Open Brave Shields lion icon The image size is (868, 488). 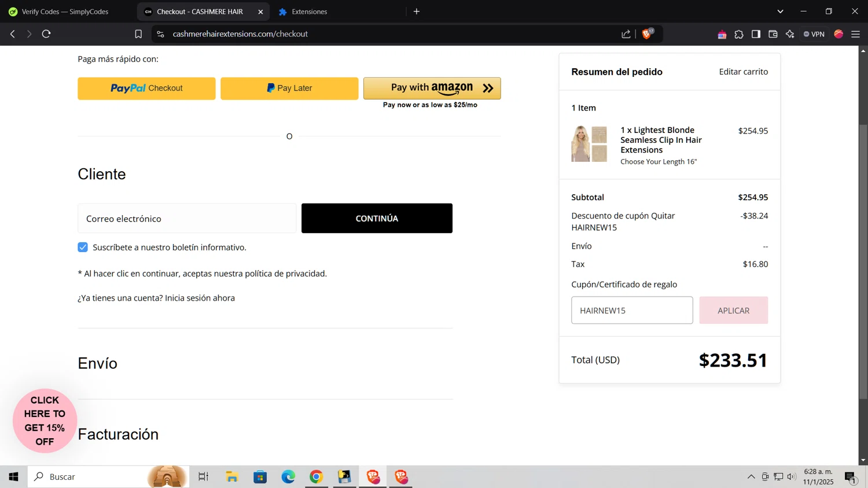648,34
